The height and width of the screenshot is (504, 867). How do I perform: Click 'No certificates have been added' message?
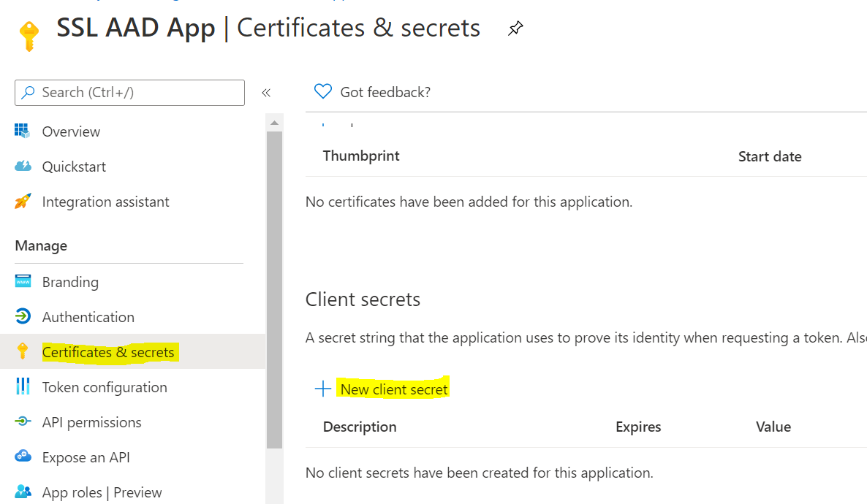coord(469,202)
